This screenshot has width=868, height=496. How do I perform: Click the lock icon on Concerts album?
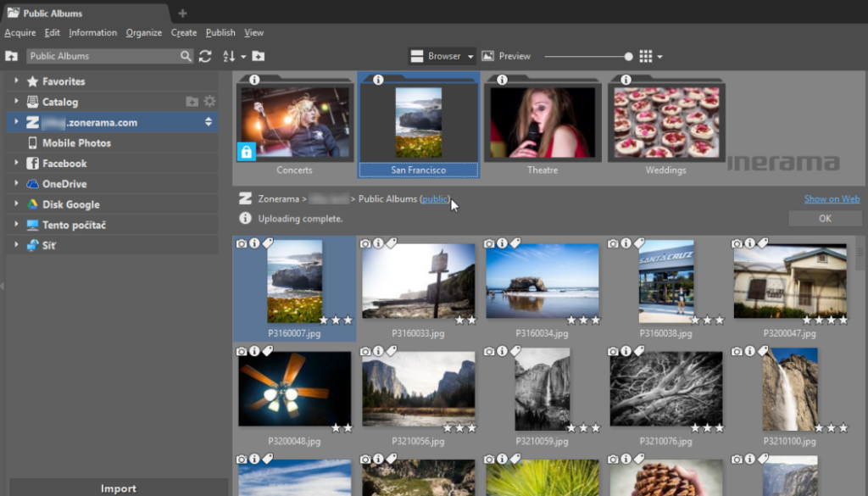[247, 151]
